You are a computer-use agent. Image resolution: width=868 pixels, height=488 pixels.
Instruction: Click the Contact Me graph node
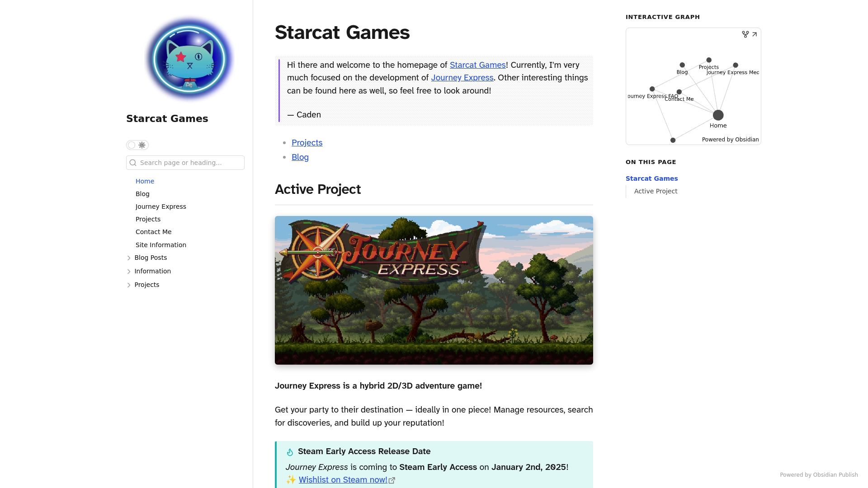679,92
